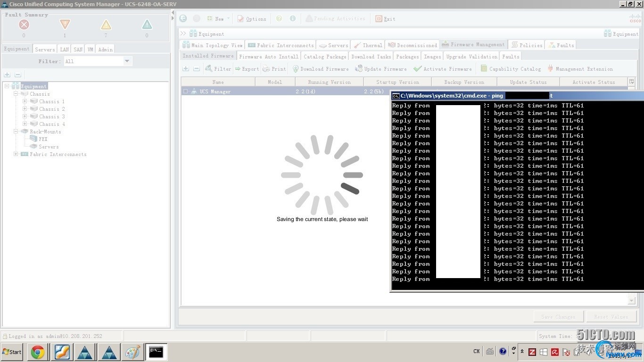The height and width of the screenshot is (362, 644).
Task: Open the Start menu
Action: pos(12,352)
